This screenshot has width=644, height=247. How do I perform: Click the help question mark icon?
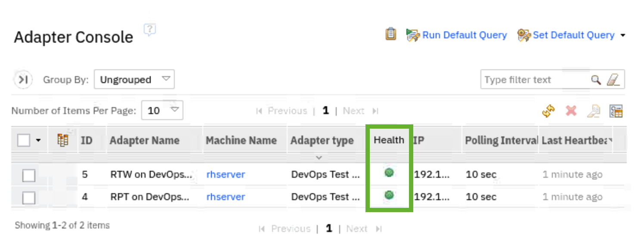pyautogui.click(x=149, y=30)
